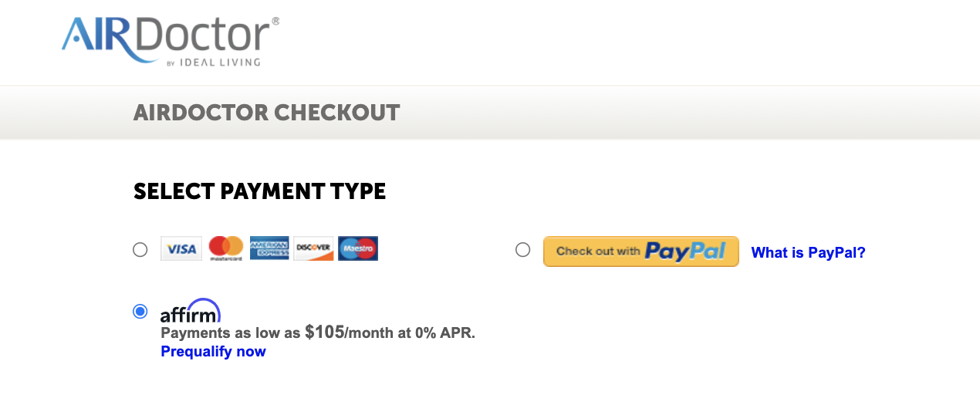980x395 pixels.
Task: Click the registered trademark symbol beside the logo
Action: [x=275, y=22]
